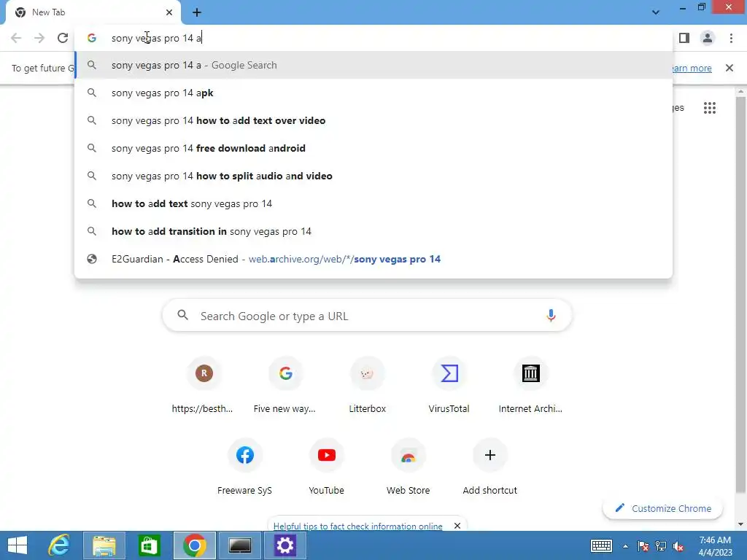Open the YouTube shortcut
747x560 pixels.
326,467
